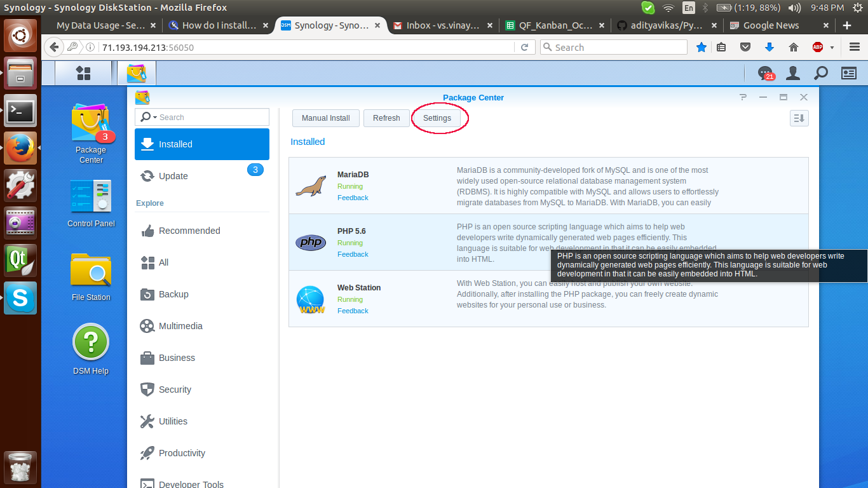The height and width of the screenshot is (488, 868).
Task: Open DSM Help desktop shortcut
Action: click(x=91, y=349)
